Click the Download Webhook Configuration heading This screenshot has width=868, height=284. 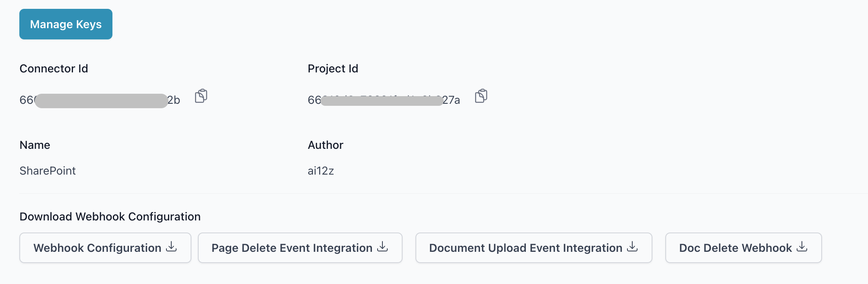[x=110, y=216]
